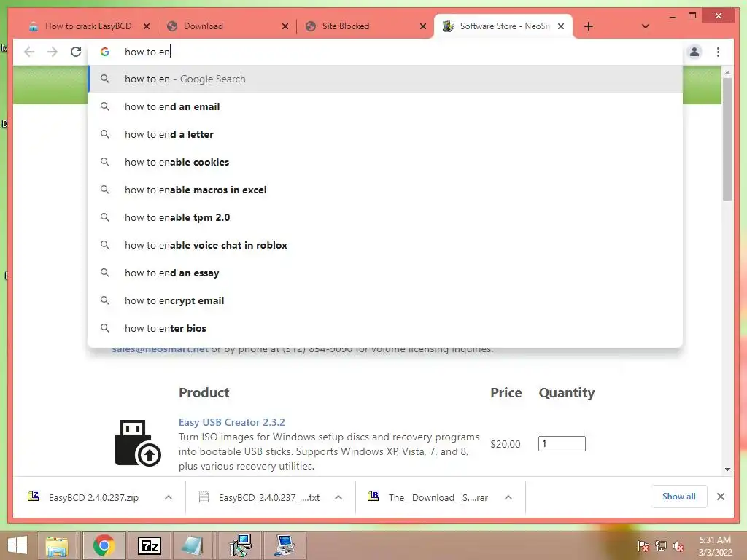Choose 'how to end an essay' suggestion

point(385,273)
